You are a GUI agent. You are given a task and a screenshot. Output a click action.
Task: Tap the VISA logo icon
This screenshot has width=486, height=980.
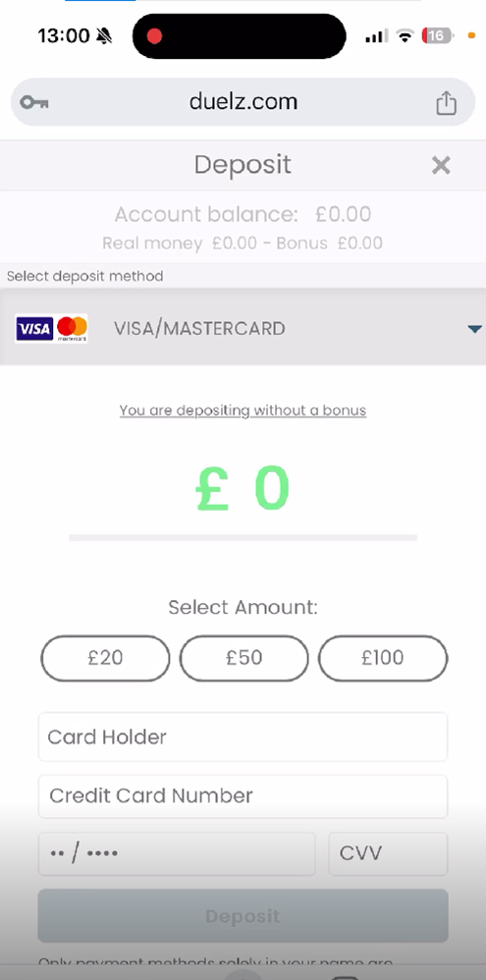click(x=34, y=329)
